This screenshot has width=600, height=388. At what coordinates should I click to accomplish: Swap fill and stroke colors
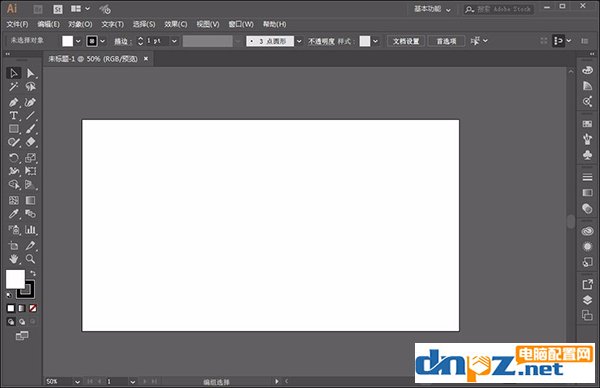click(33, 273)
